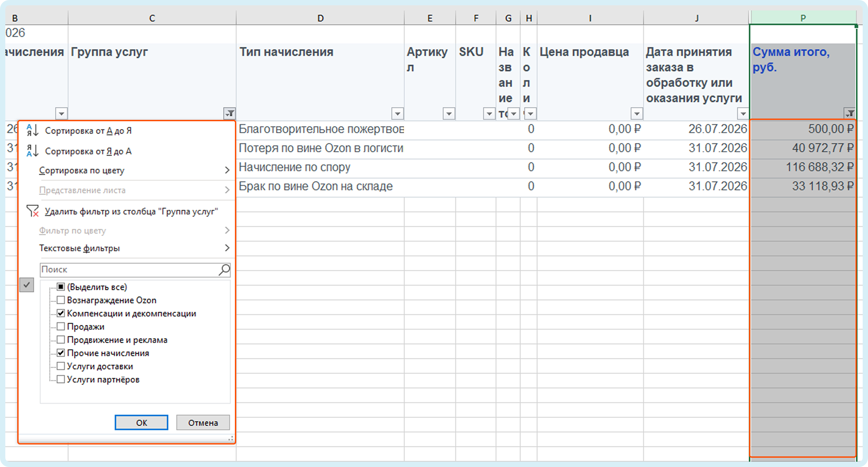Confirm filter with OK button
The width and height of the screenshot is (868, 467).
click(141, 423)
